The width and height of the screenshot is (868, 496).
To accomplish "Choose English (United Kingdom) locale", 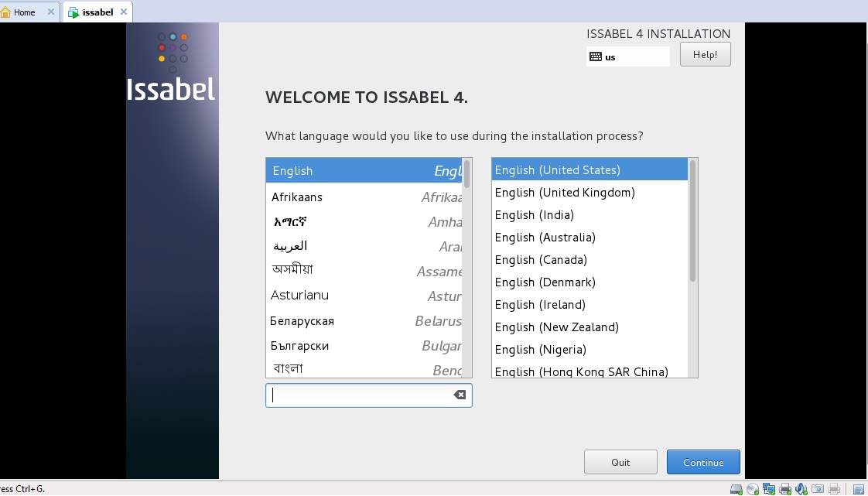I will pyautogui.click(x=589, y=192).
